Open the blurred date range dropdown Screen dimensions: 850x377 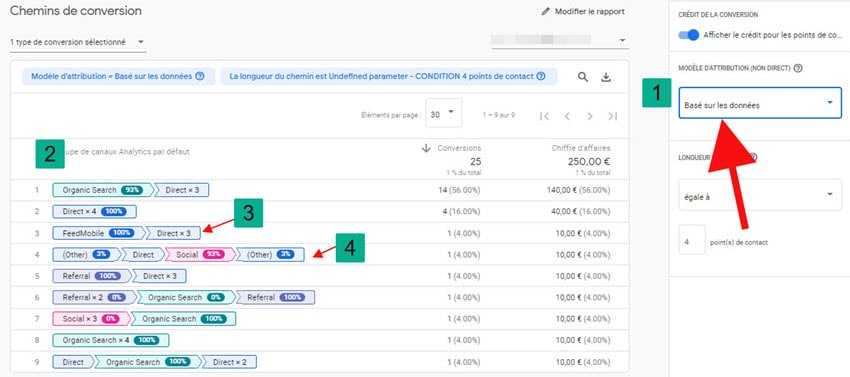pos(560,40)
